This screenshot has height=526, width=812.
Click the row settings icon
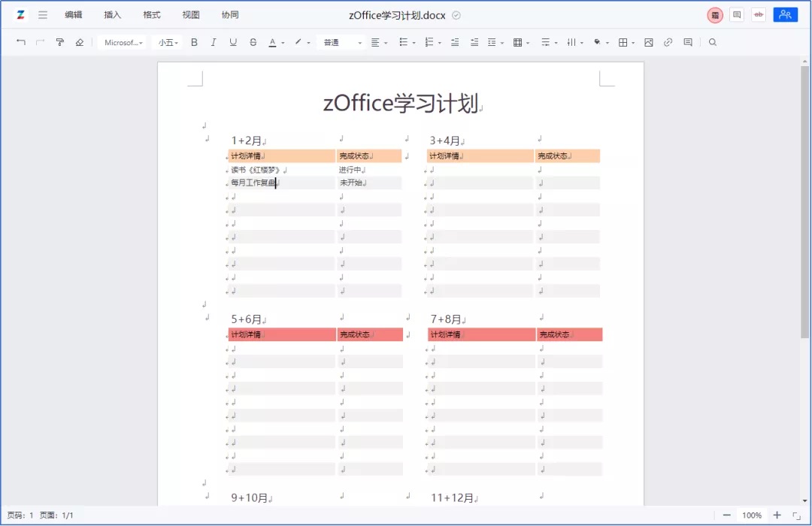pos(545,42)
